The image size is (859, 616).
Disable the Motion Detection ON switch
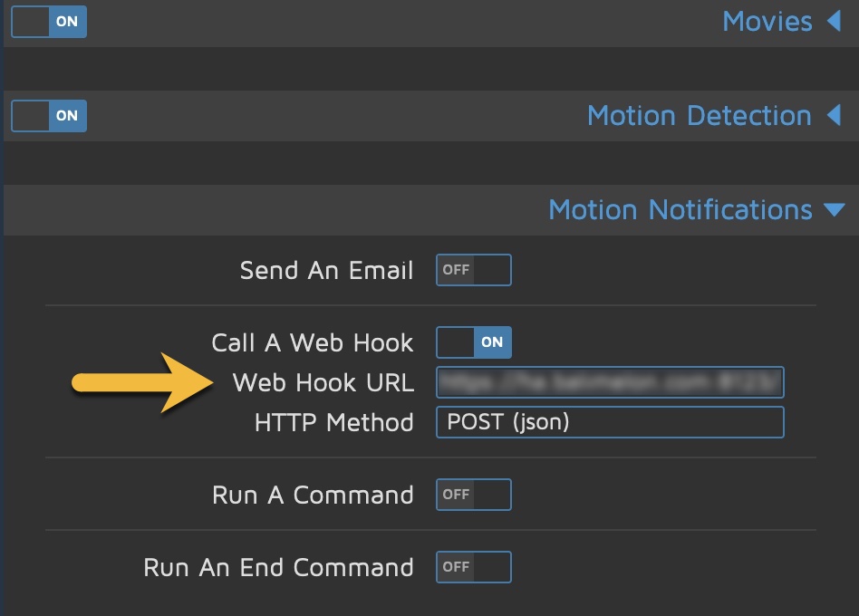(48, 115)
